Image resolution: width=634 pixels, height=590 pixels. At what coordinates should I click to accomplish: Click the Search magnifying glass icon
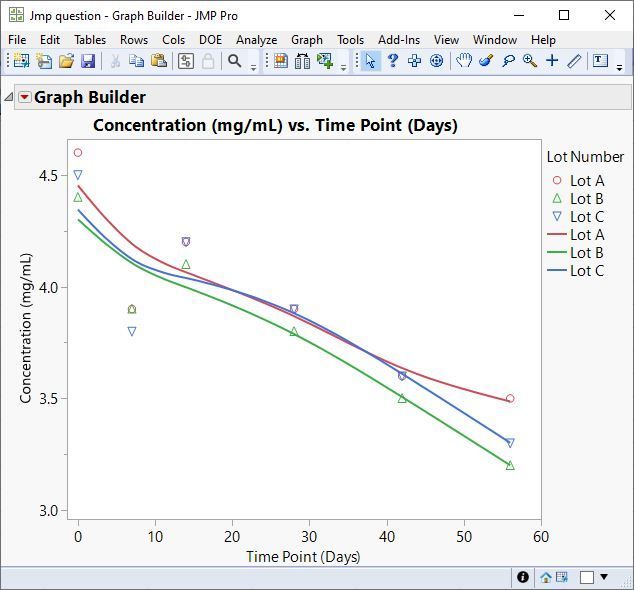pyautogui.click(x=235, y=61)
